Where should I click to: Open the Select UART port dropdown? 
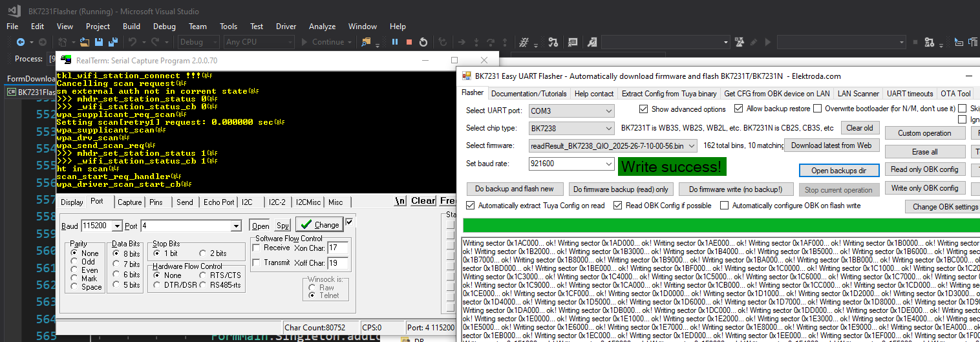[608, 111]
